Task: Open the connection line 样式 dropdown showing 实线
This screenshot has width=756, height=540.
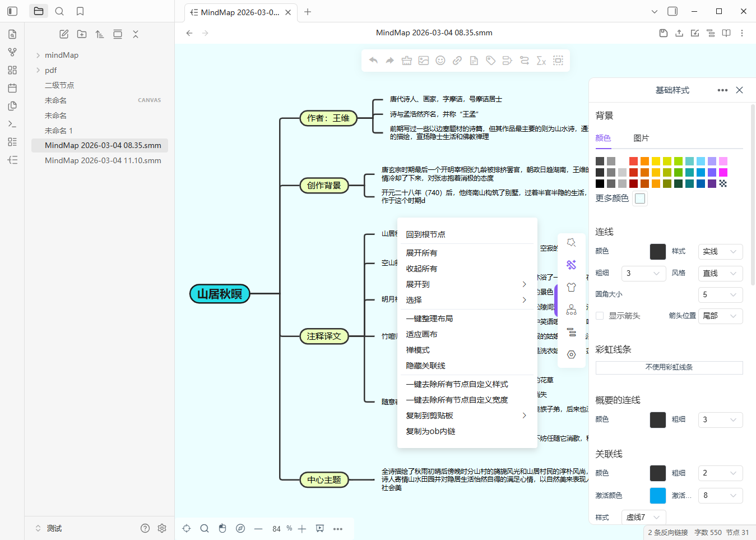Action: pos(720,252)
